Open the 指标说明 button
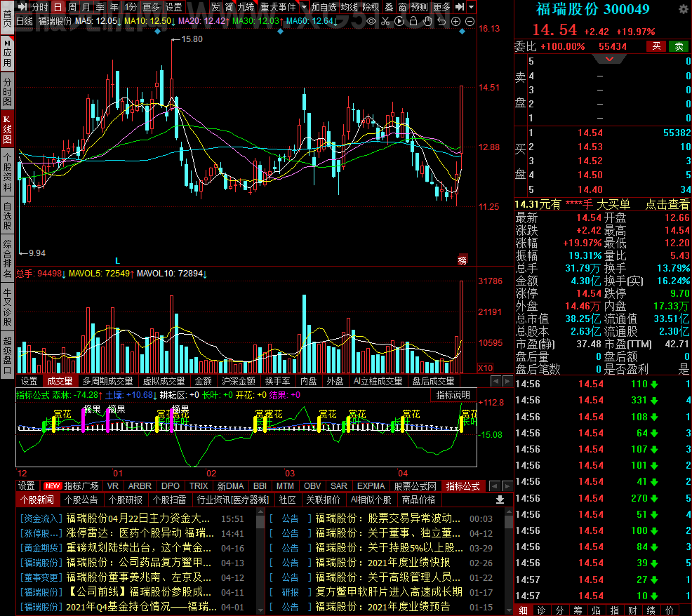 click(x=453, y=395)
